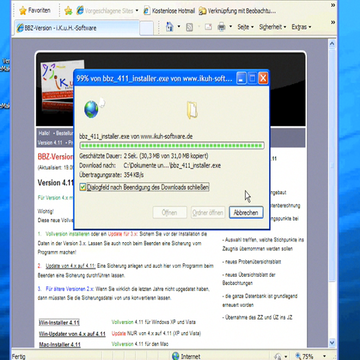Click the RSS feeds icon
This screenshot has width=360, height=360.
(x=189, y=27)
